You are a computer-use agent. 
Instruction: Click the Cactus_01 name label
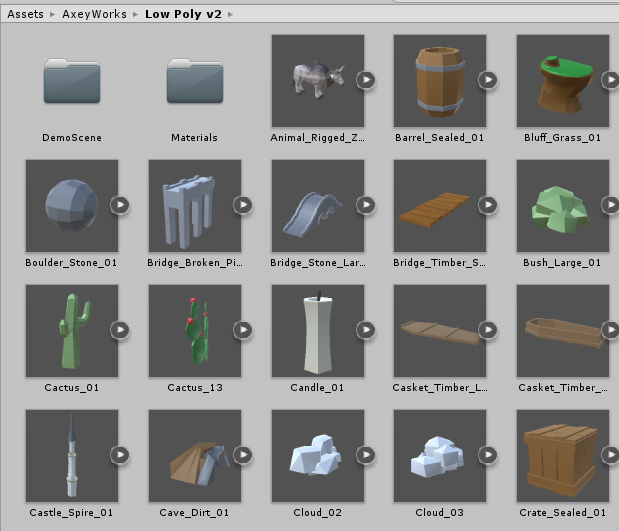pyautogui.click(x=71, y=388)
